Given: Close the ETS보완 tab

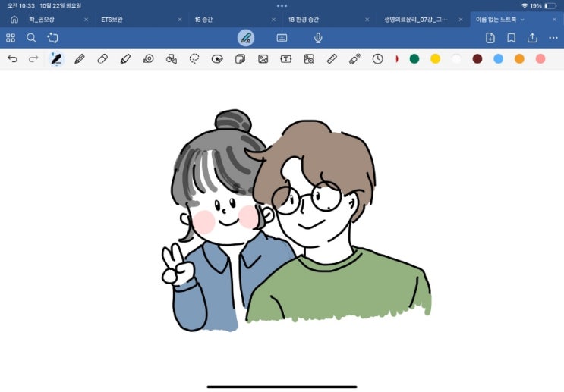Looking at the screenshot, I should coord(180,20).
